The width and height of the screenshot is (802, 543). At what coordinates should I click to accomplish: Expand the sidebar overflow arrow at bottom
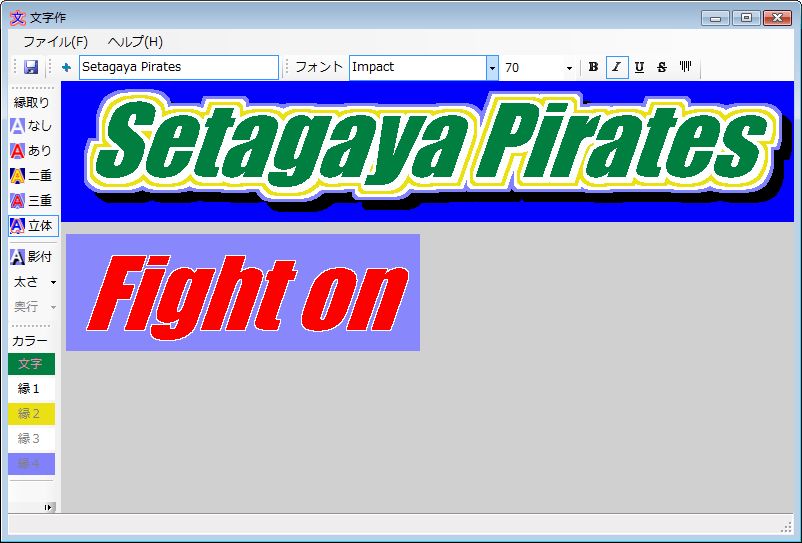pyautogui.click(x=48, y=507)
